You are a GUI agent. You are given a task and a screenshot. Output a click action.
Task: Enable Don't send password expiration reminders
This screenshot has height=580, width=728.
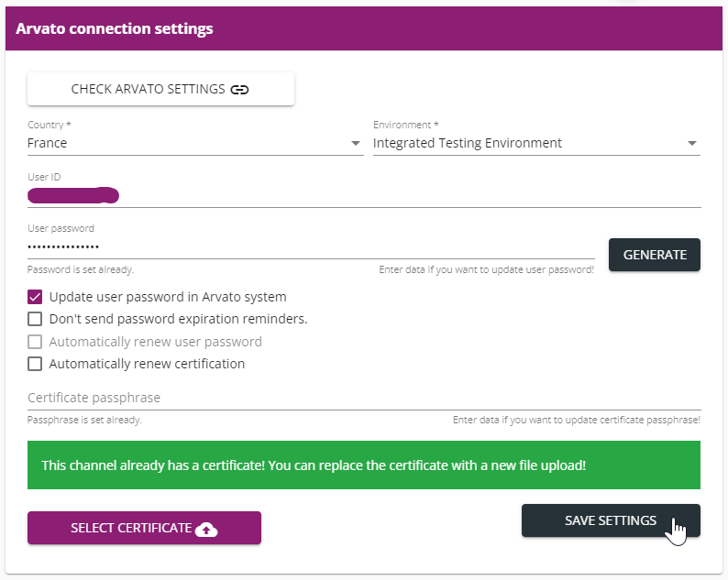[35, 319]
